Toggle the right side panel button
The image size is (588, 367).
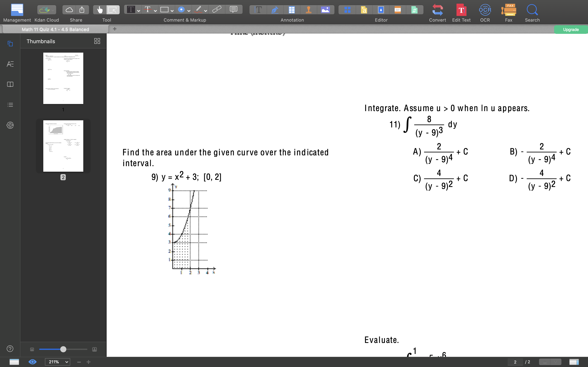point(574,362)
